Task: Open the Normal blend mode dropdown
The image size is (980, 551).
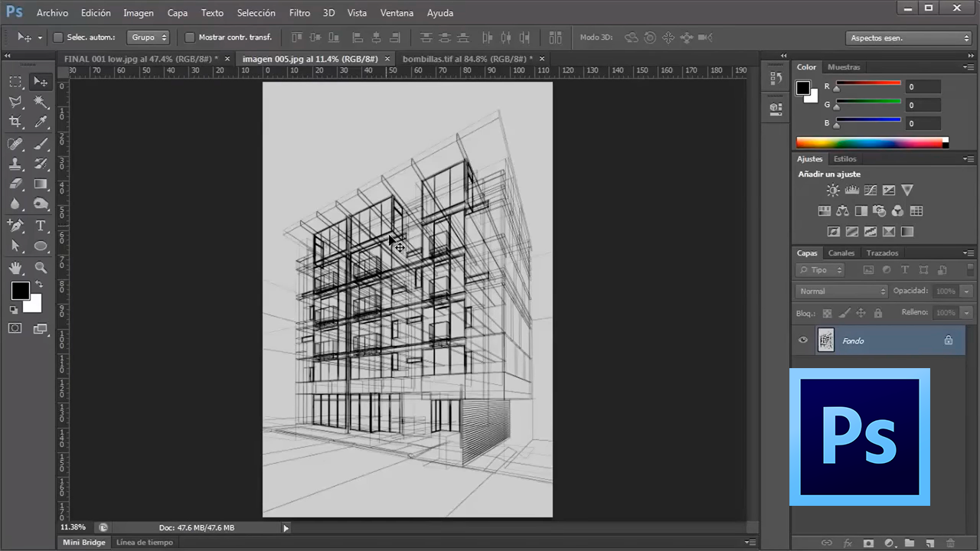Action: pos(841,291)
